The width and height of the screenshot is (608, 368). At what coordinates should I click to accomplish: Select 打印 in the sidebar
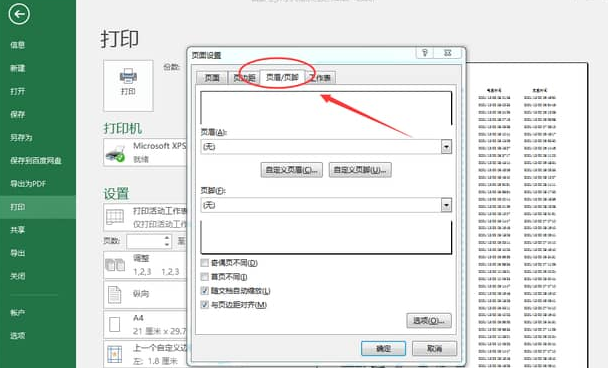38,207
